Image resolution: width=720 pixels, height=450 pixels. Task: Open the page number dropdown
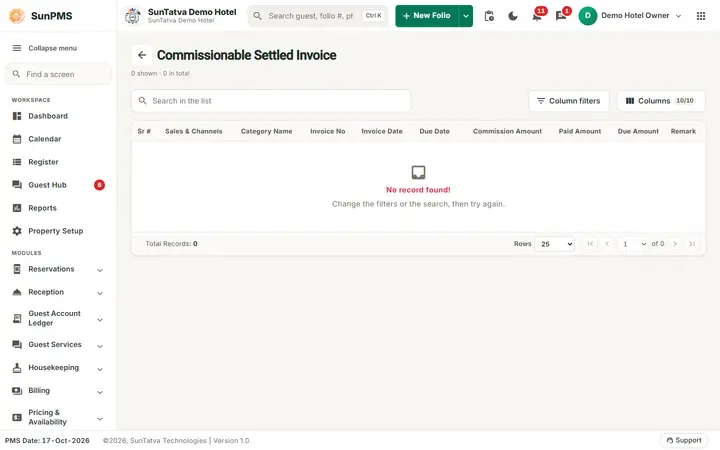(x=634, y=244)
